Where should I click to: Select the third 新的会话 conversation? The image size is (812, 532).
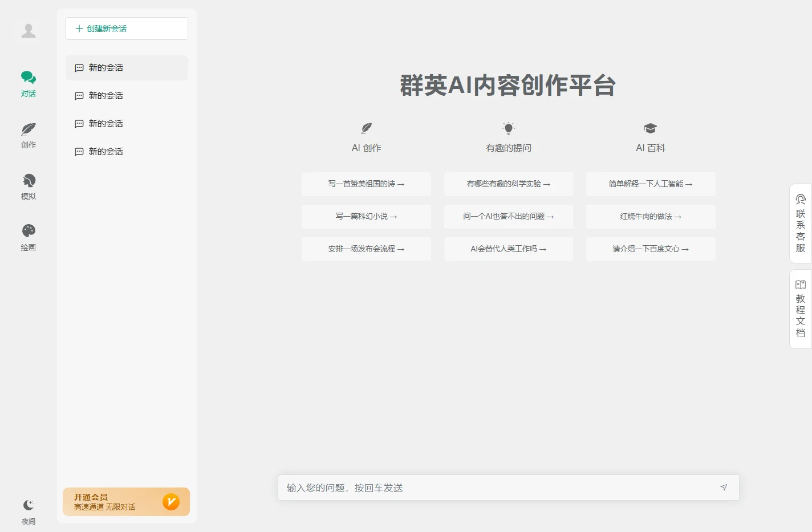[127, 124]
